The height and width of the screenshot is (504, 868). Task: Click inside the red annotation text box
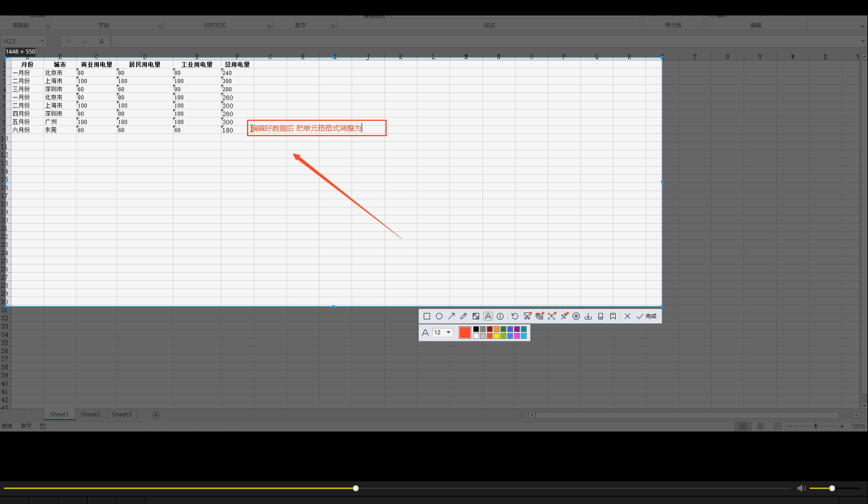pos(317,128)
